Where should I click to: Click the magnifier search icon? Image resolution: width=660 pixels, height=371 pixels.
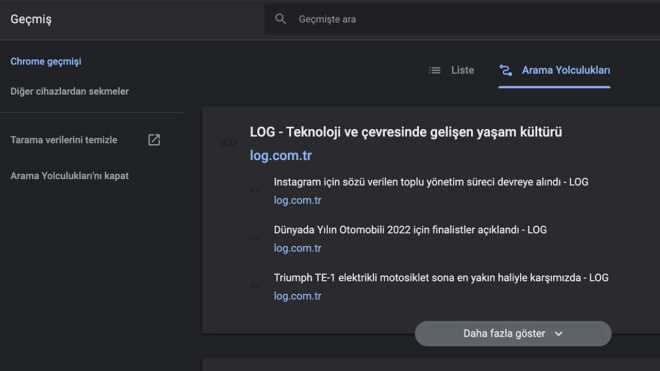coord(280,19)
